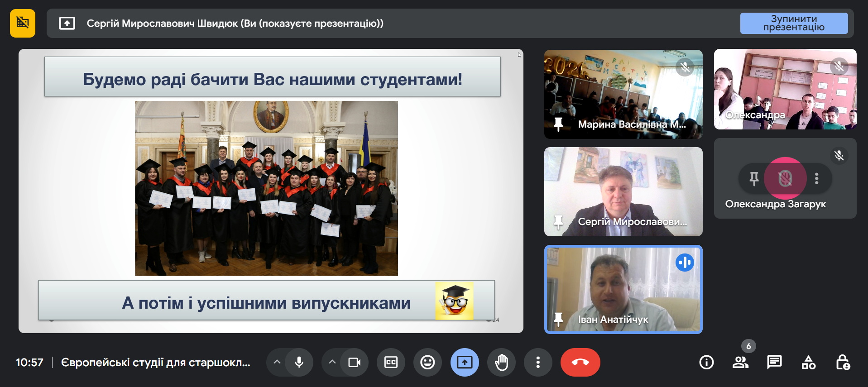Screen dimensions: 868x387
Task: Show participants list people icon
Action: [x=741, y=362]
